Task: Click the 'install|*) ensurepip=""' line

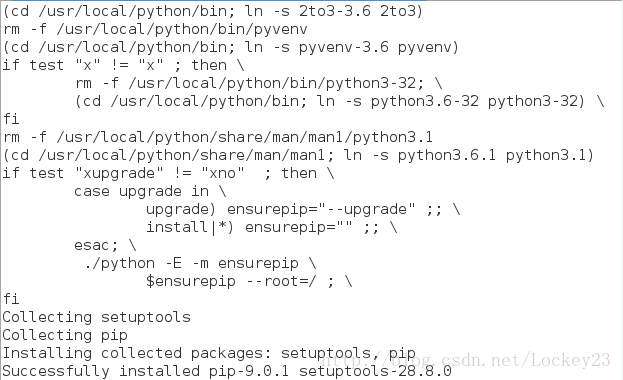Action: 272,227
